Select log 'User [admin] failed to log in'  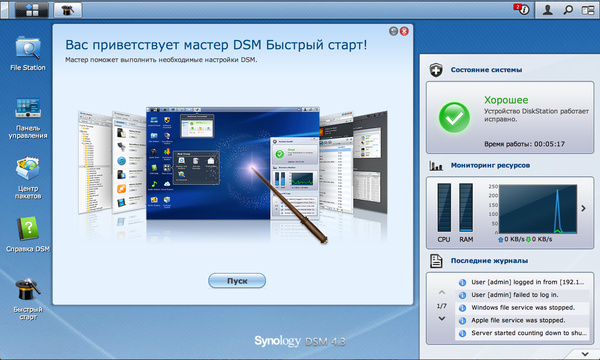[x=522, y=295]
